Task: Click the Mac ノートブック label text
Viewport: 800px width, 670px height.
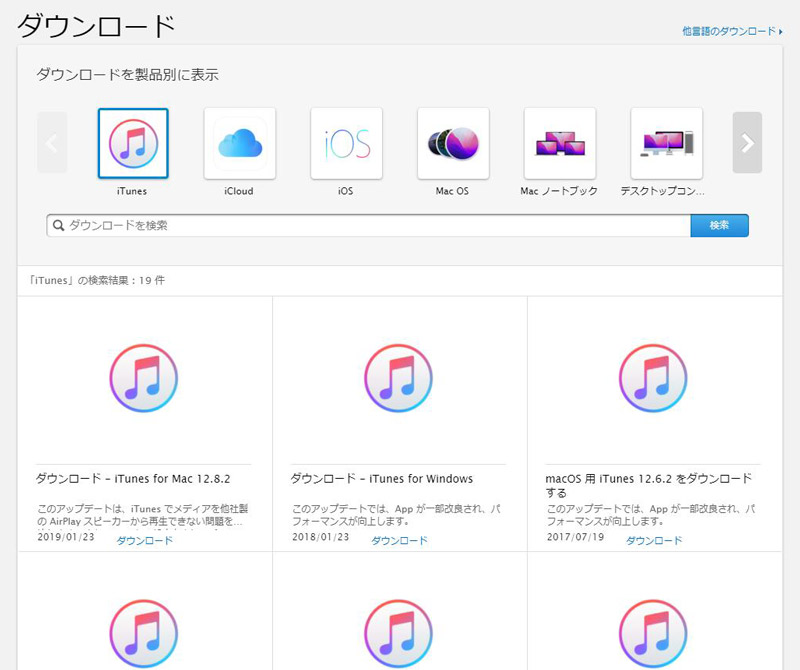Action: [x=559, y=191]
